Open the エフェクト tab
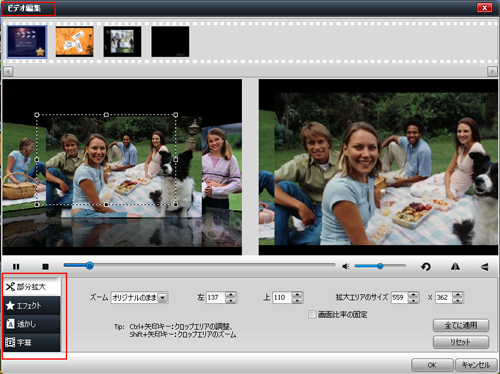500x374 pixels. click(32, 305)
